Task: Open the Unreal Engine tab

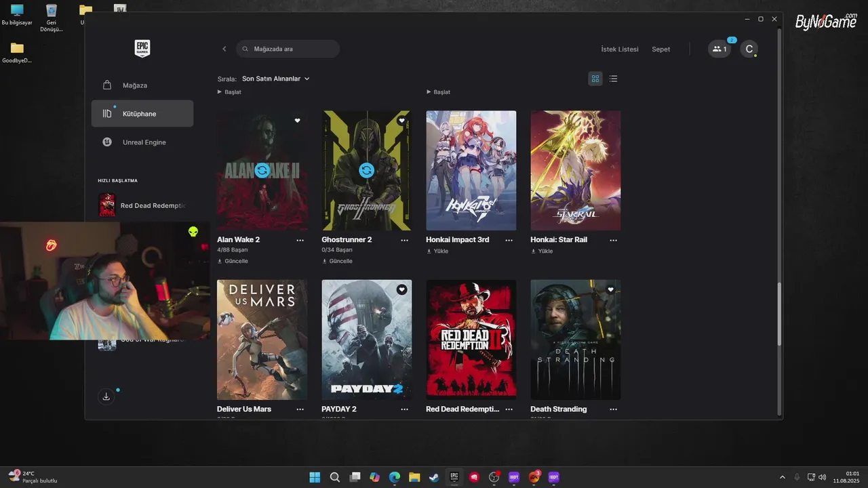Action: click(x=142, y=142)
